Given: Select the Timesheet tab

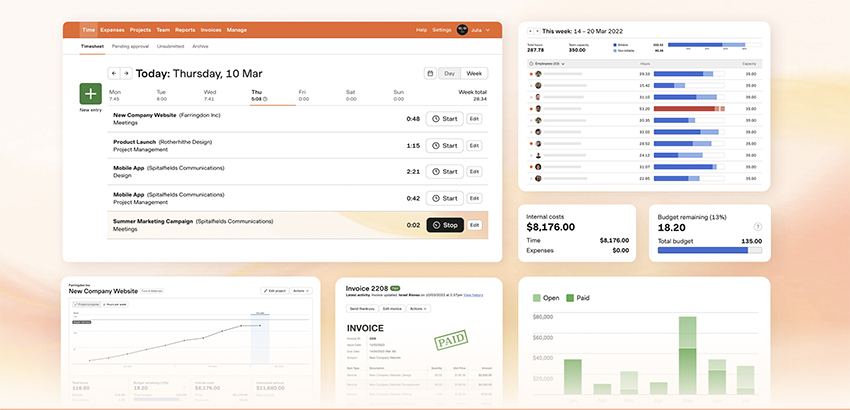Looking at the screenshot, I should (x=92, y=47).
